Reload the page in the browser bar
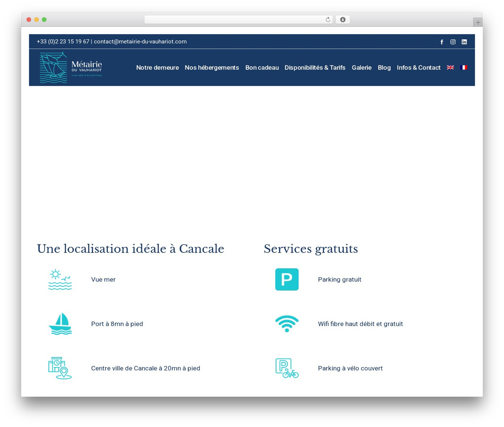 point(328,20)
